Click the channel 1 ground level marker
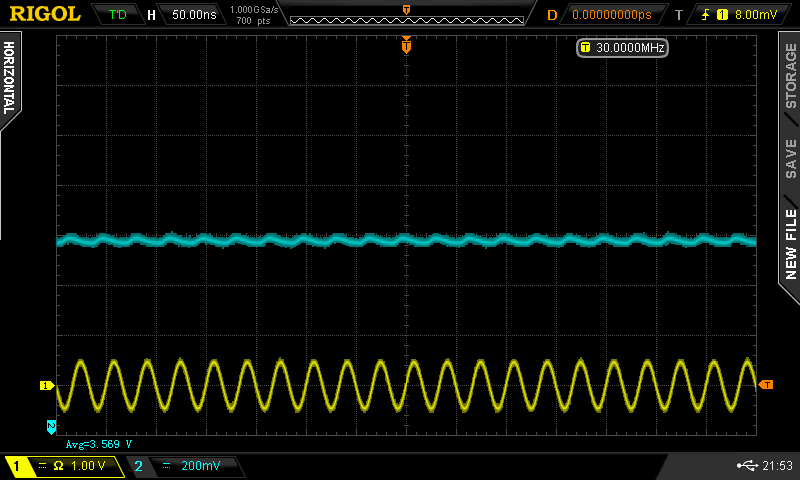 (47, 386)
